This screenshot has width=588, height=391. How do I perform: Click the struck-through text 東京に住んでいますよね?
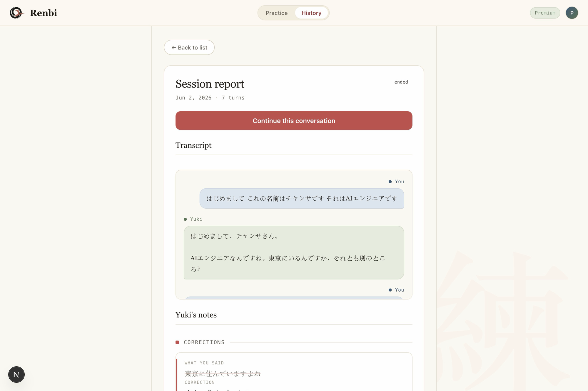point(223,374)
